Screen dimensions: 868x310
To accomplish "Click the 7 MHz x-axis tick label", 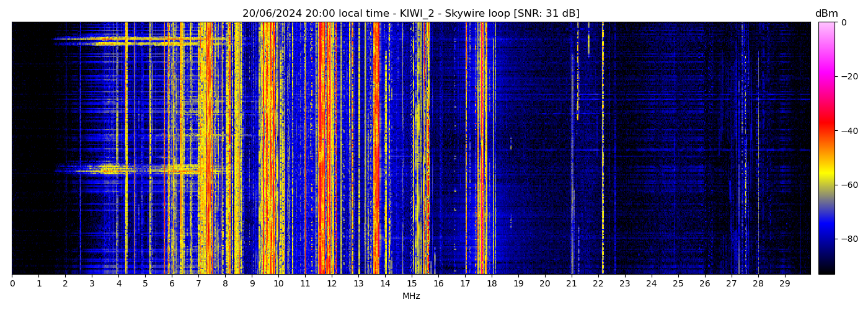I will pyautogui.click(x=198, y=284).
